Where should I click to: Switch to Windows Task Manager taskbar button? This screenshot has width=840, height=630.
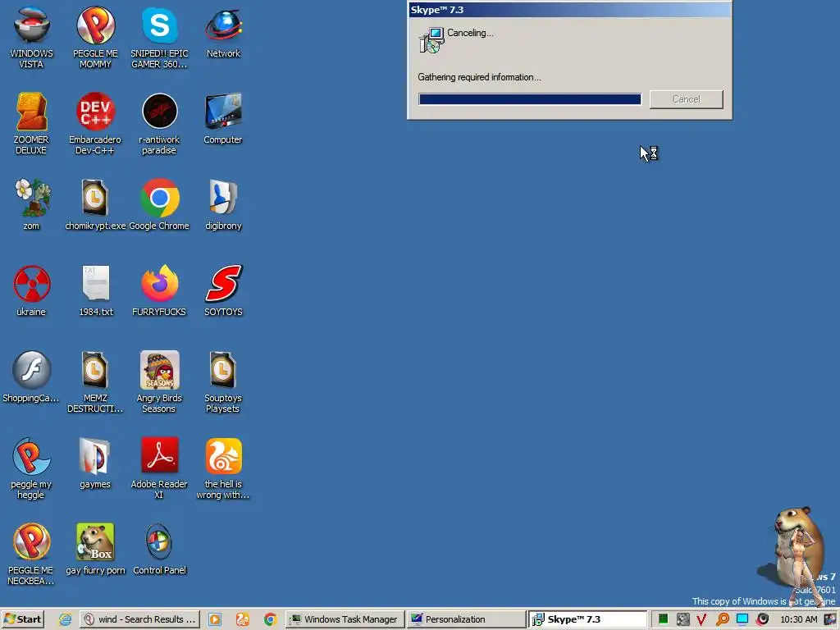[x=345, y=619]
